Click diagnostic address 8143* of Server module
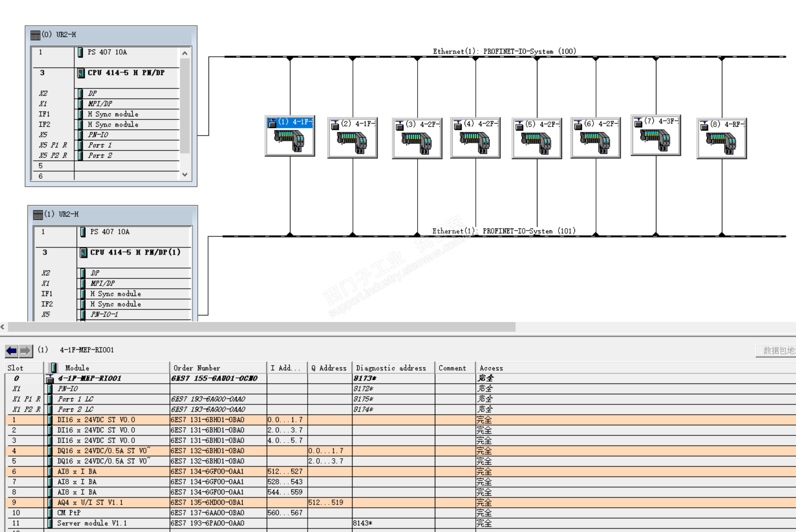Screen dimensions: 796x532 362,523
